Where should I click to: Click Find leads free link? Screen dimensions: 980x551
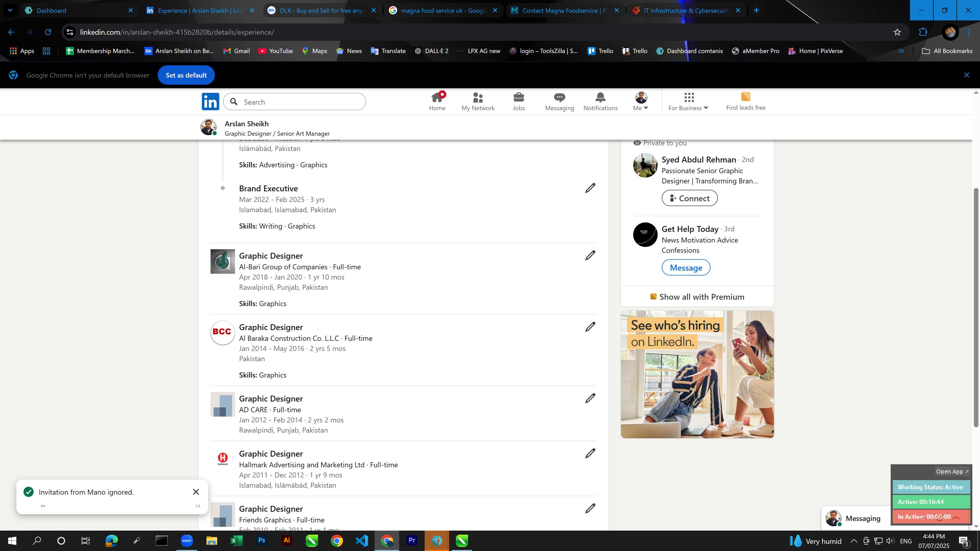(746, 102)
